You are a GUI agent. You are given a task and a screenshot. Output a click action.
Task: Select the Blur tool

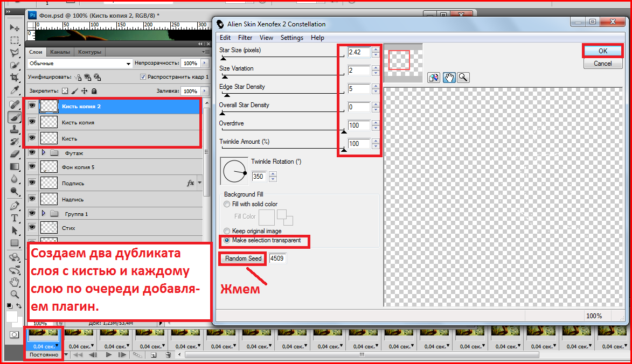point(15,179)
